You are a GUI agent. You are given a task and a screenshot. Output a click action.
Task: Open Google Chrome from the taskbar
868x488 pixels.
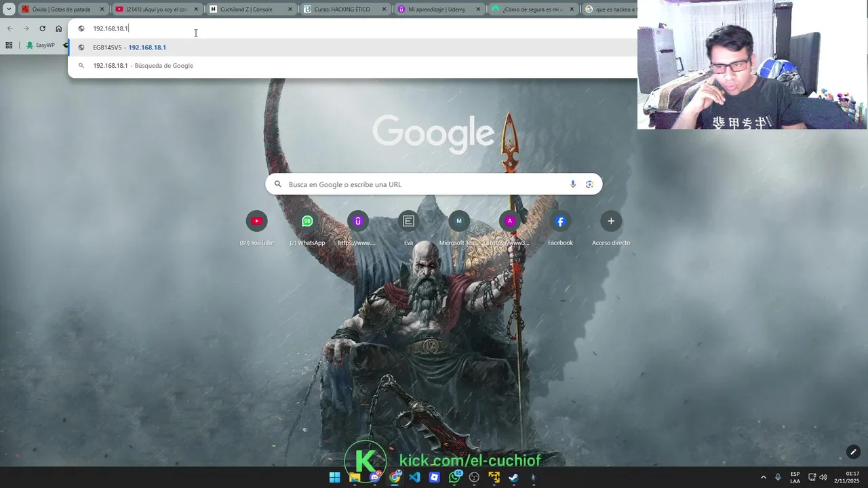pyautogui.click(x=395, y=477)
